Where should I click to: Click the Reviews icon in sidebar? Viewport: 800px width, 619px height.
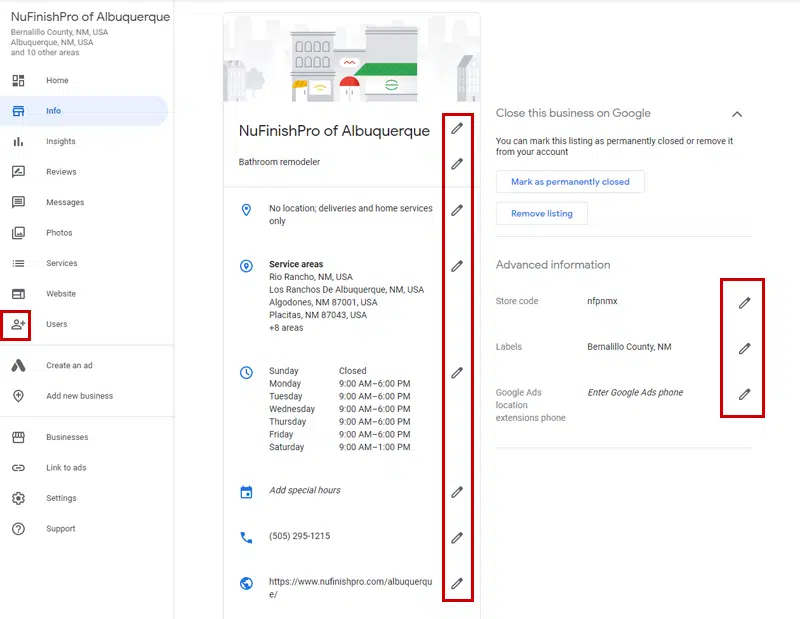(18, 172)
